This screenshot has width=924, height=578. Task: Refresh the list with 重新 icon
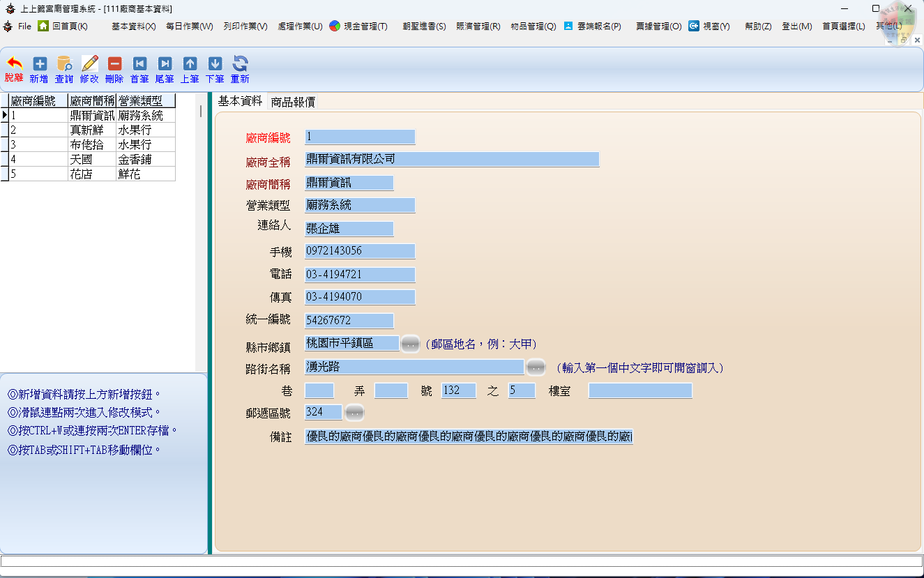[240, 64]
